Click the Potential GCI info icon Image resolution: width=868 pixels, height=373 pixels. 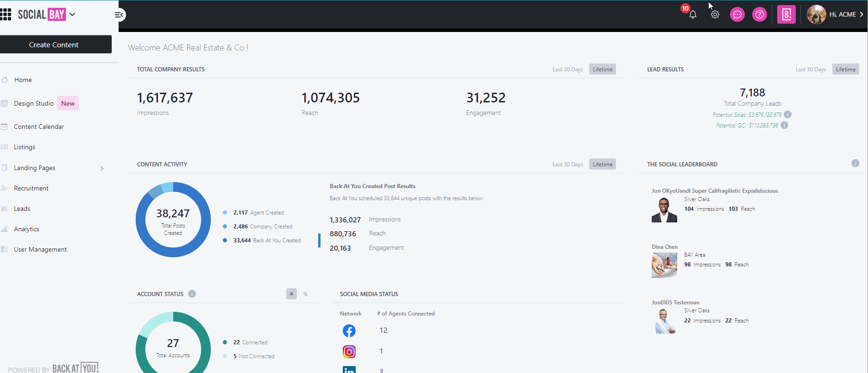pyautogui.click(x=784, y=125)
